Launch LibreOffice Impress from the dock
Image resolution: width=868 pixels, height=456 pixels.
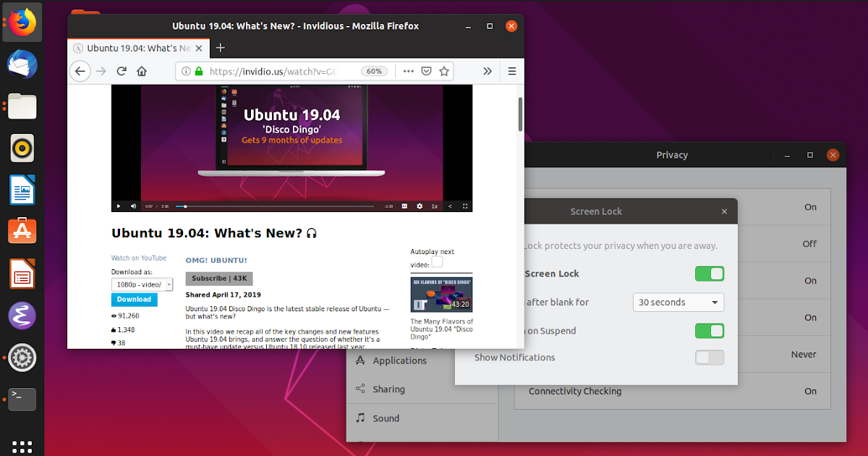coord(22,274)
